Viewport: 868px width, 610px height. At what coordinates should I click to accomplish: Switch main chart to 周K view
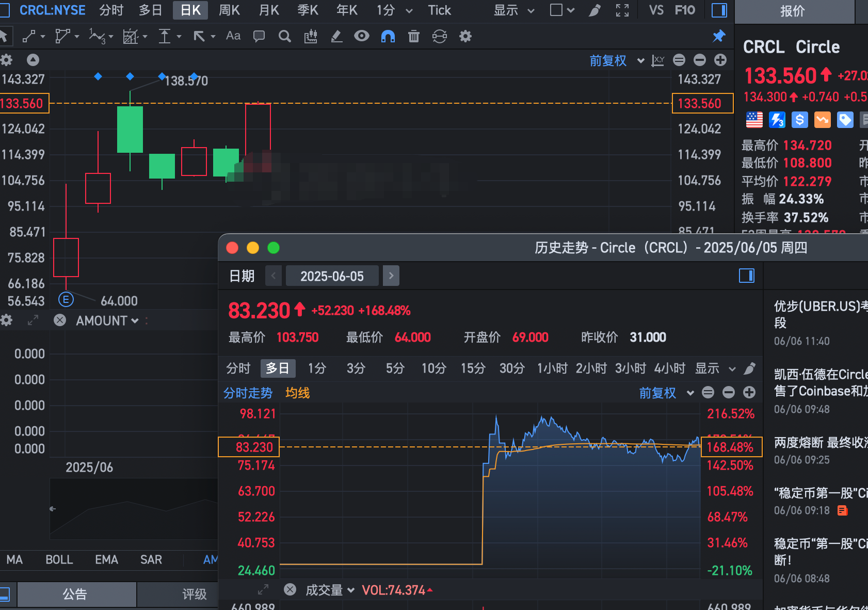(230, 10)
